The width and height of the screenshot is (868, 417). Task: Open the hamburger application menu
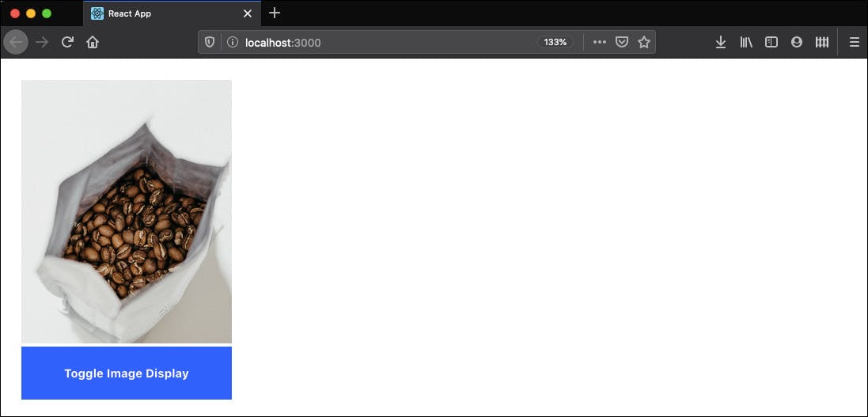pos(855,42)
